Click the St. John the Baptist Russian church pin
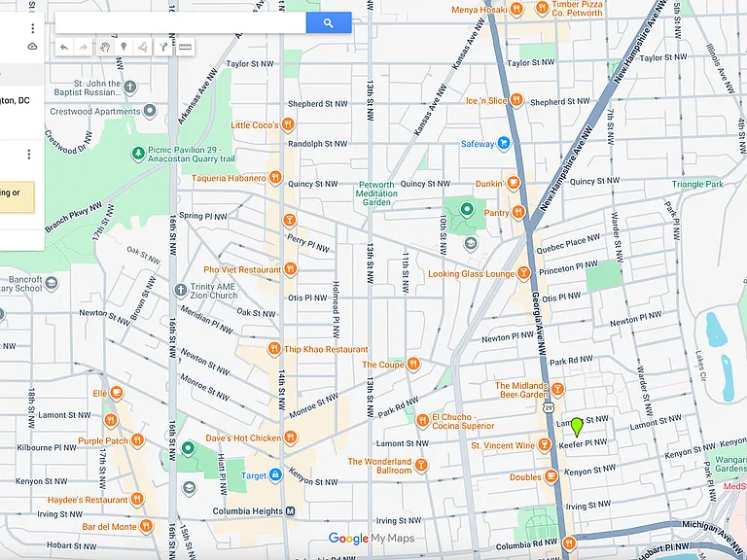The image size is (747, 560). [129, 87]
